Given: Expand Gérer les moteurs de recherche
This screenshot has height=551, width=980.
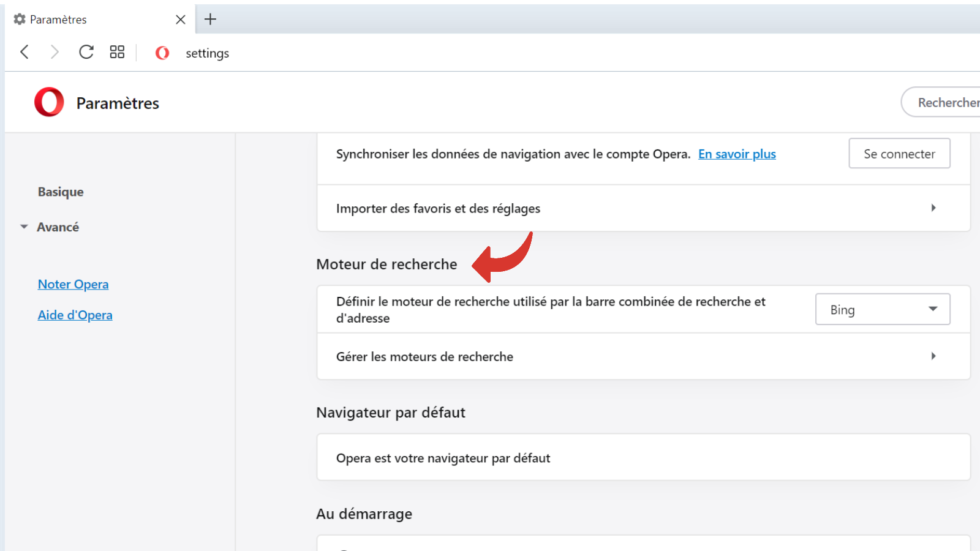Looking at the screenshot, I should [x=644, y=356].
